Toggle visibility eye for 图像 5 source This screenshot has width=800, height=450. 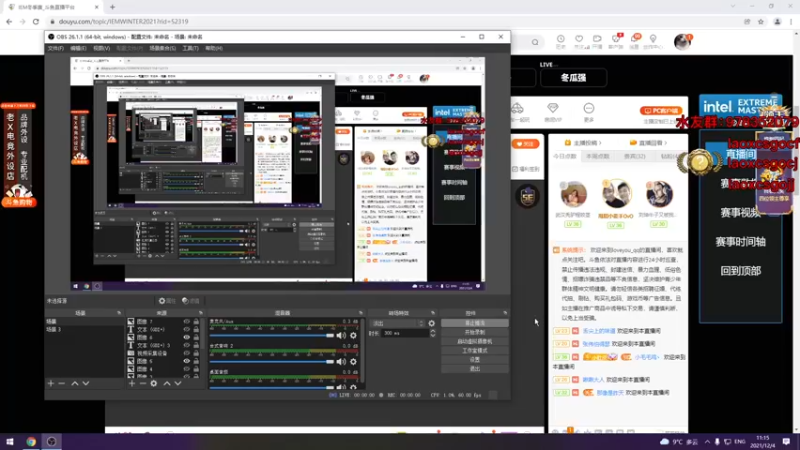point(187,361)
